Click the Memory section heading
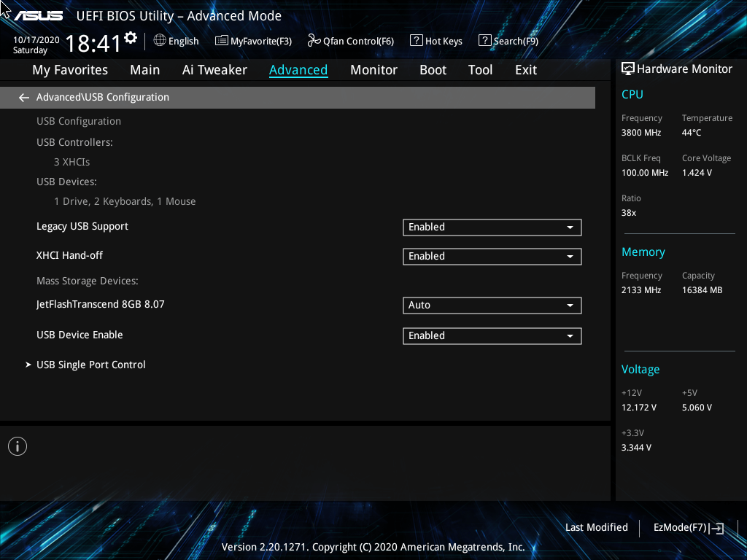Viewport: 747px width, 560px height. click(643, 252)
